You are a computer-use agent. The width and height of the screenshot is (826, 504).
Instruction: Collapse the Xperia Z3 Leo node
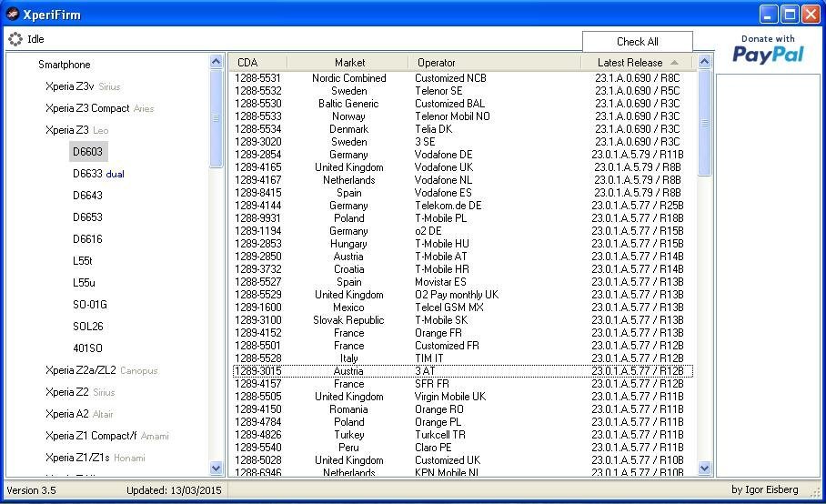coord(77,130)
